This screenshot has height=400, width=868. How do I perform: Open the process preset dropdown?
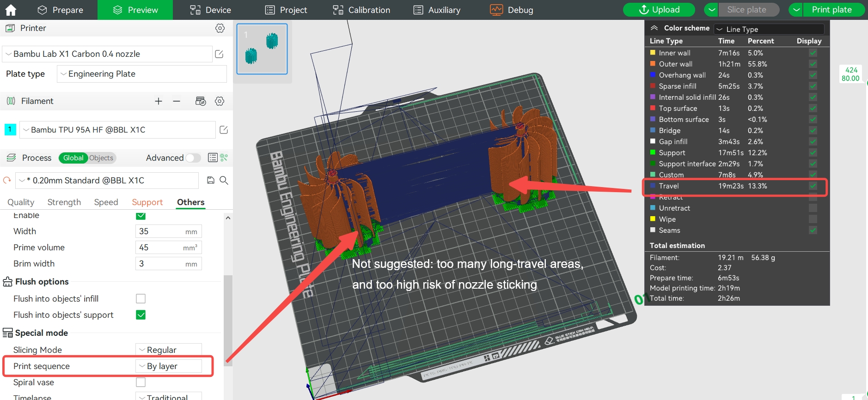(x=107, y=180)
